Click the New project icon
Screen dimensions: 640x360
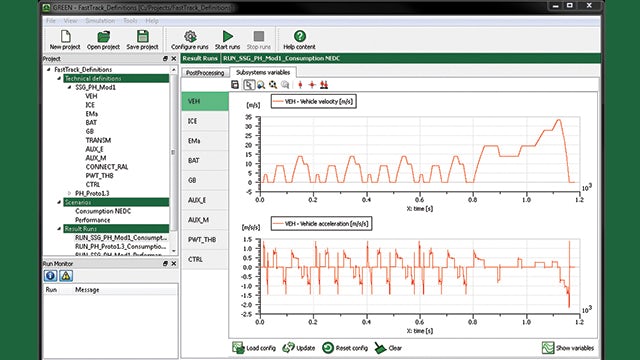[65, 36]
